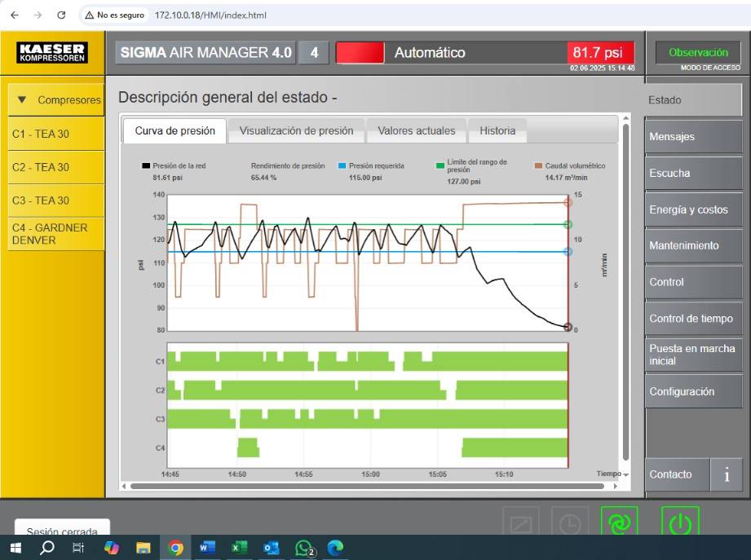Open the Control menu

pos(694,282)
